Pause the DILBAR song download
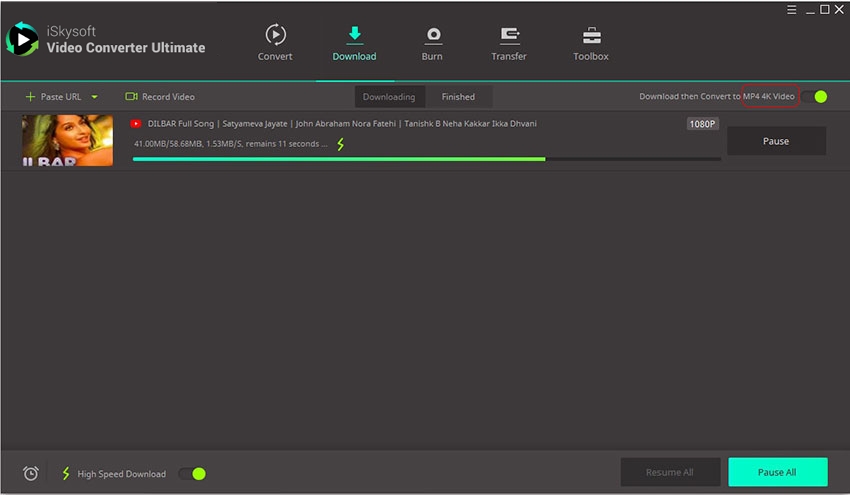 point(776,141)
